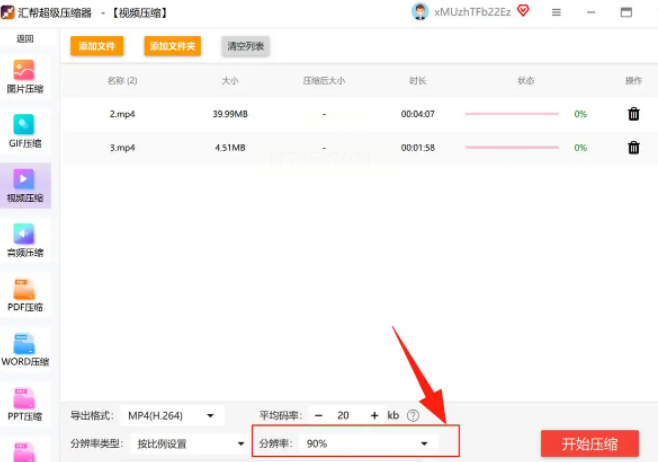Open the PDF压缩 module
This screenshot has width=658, height=462.
coord(25,295)
